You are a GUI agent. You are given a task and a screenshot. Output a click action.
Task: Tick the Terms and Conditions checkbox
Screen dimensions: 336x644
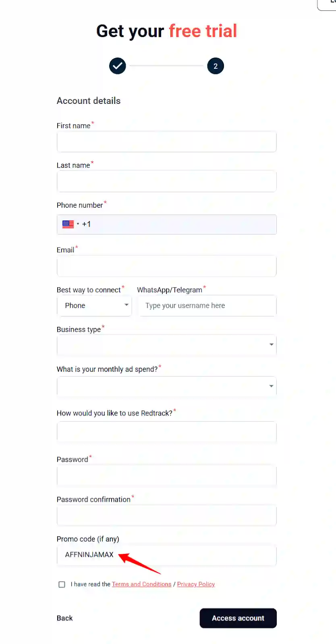[62, 584]
